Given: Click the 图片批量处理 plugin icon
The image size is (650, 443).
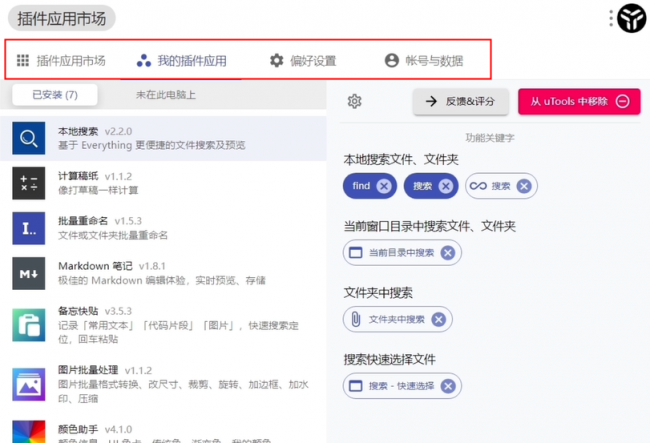Looking at the screenshot, I should pyautogui.click(x=29, y=385).
